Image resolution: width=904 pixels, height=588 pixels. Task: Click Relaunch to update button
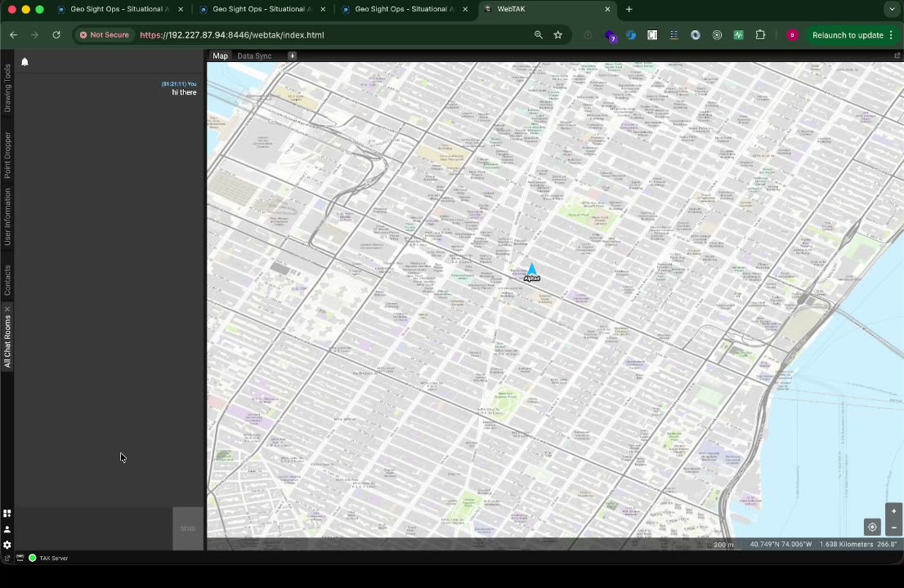tap(848, 35)
